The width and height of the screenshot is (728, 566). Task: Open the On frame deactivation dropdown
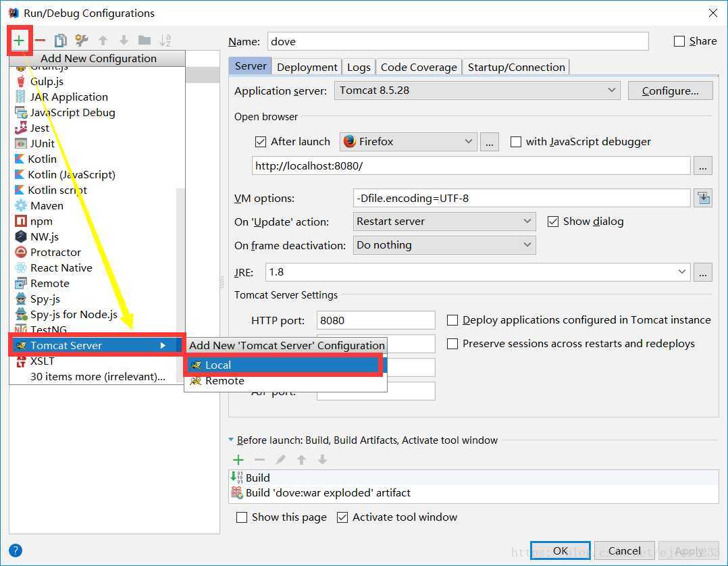(x=444, y=245)
